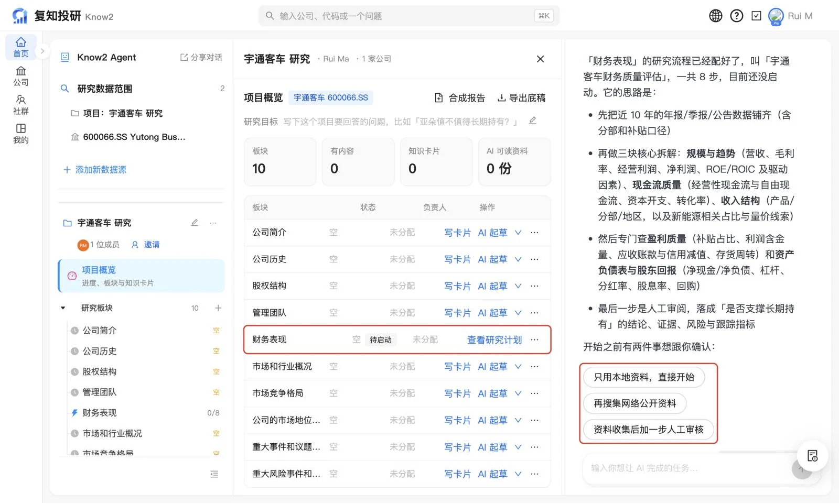Click 添加新数据源 link
The height and width of the screenshot is (504, 839).
[95, 170]
